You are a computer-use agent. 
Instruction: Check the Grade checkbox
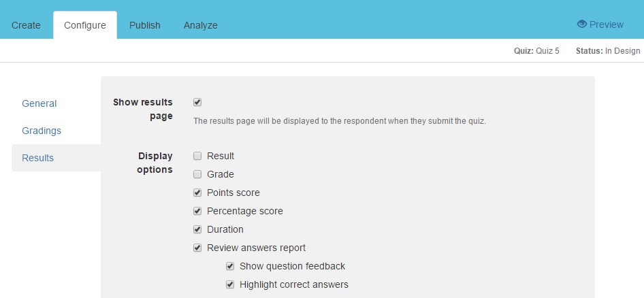(197, 174)
